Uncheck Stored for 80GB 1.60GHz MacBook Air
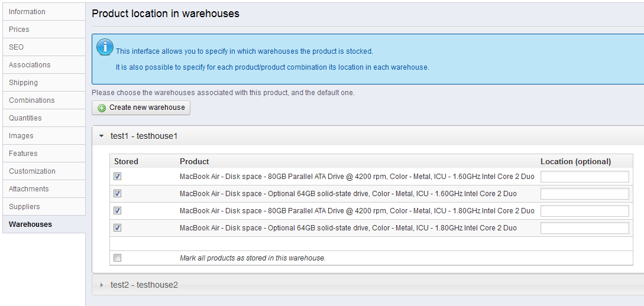This screenshot has height=306, width=644. pos(118,177)
